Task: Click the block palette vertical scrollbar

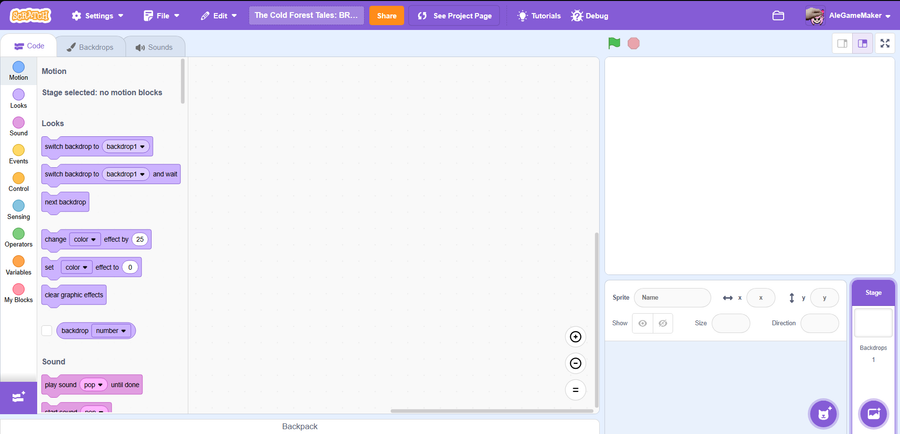Action: point(183,81)
